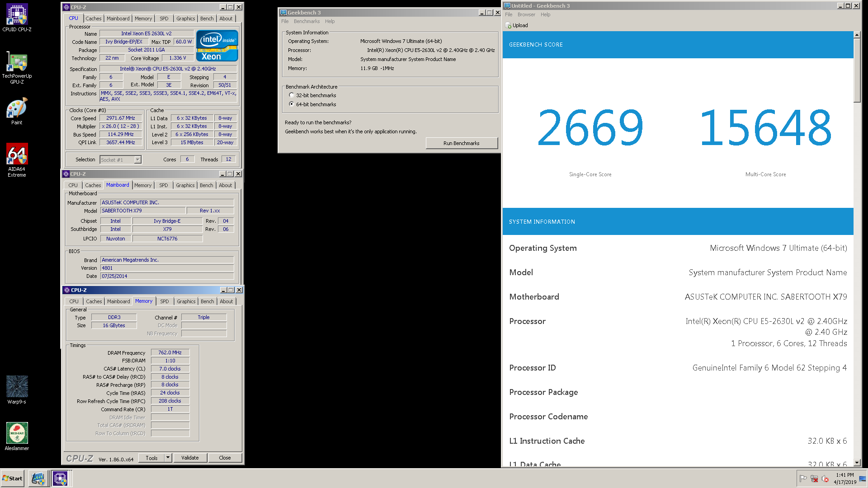This screenshot has height=488, width=868.
Task: Click the Channel # value Triple
Action: (204, 317)
